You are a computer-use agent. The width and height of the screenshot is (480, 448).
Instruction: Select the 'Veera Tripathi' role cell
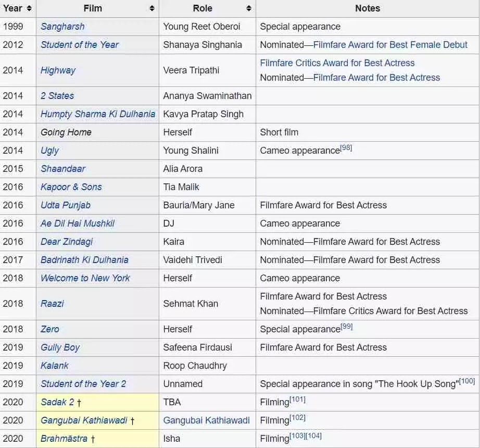click(207, 70)
